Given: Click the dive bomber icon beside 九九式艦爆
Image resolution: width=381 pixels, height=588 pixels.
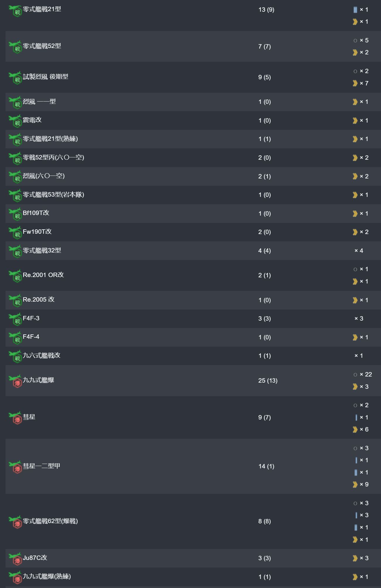Looking at the screenshot, I should 15,381.
